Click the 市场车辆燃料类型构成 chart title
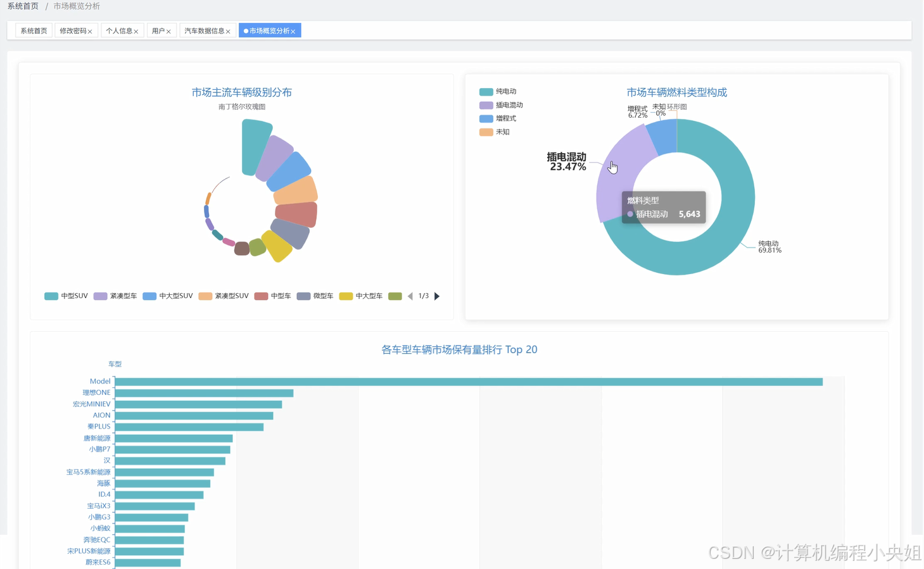 676,92
